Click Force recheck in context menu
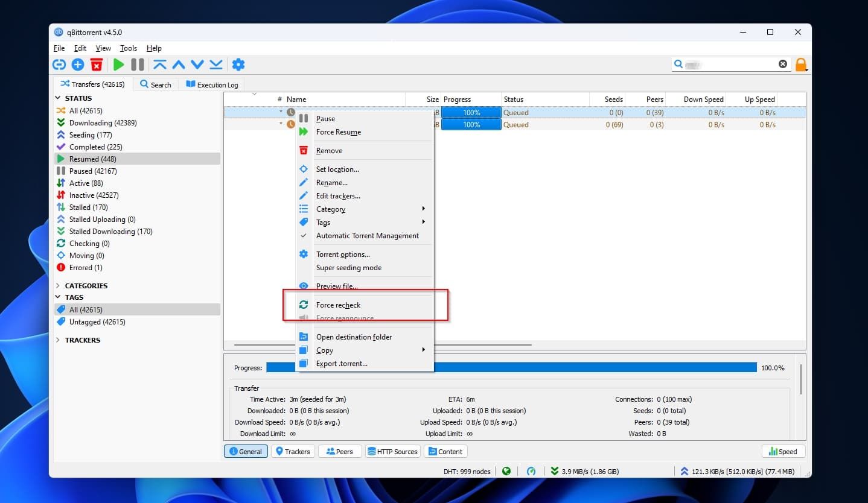868x503 pixels. 337,305
